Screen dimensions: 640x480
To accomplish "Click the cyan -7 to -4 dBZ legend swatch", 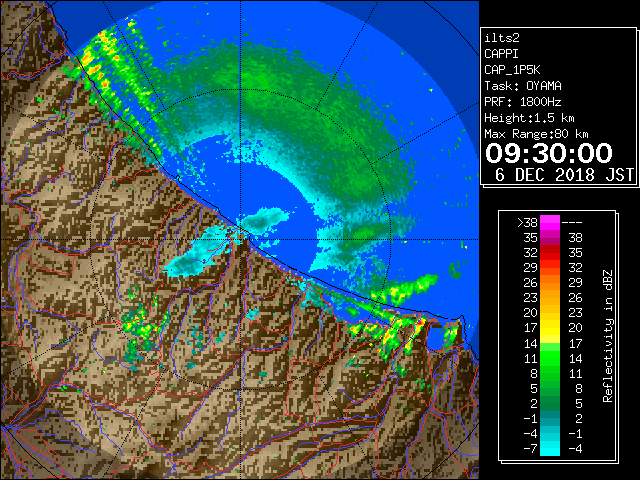I will pos(550,448).
